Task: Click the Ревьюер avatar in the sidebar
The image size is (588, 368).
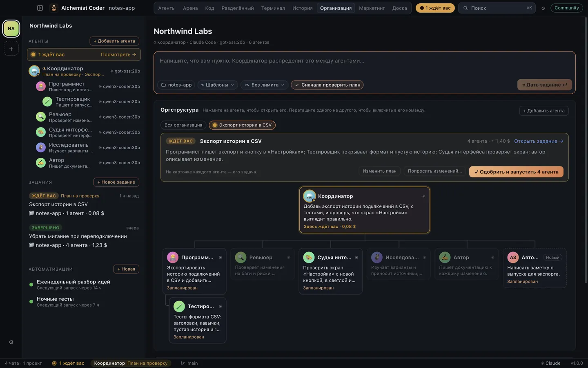Action: coord(41,117)
